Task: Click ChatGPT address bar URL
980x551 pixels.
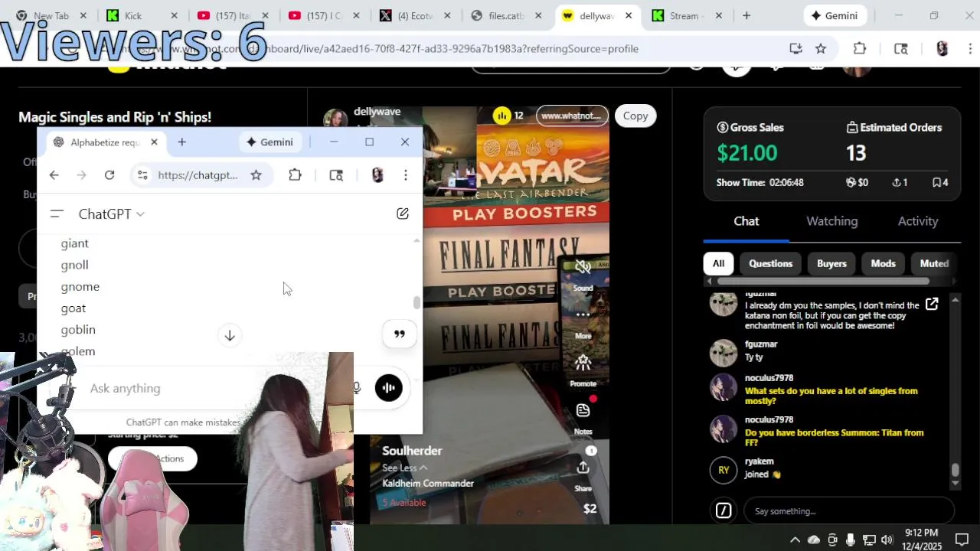Action: click(x=198, y=175)
